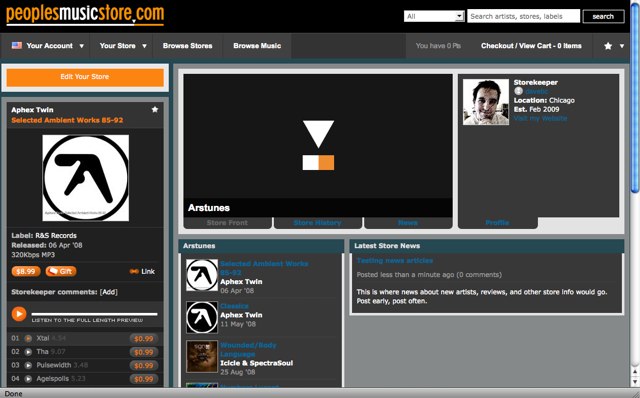640x398 pixels.
Task: Click the 'Label: R&S Records' text
Action: click(44, 236)
